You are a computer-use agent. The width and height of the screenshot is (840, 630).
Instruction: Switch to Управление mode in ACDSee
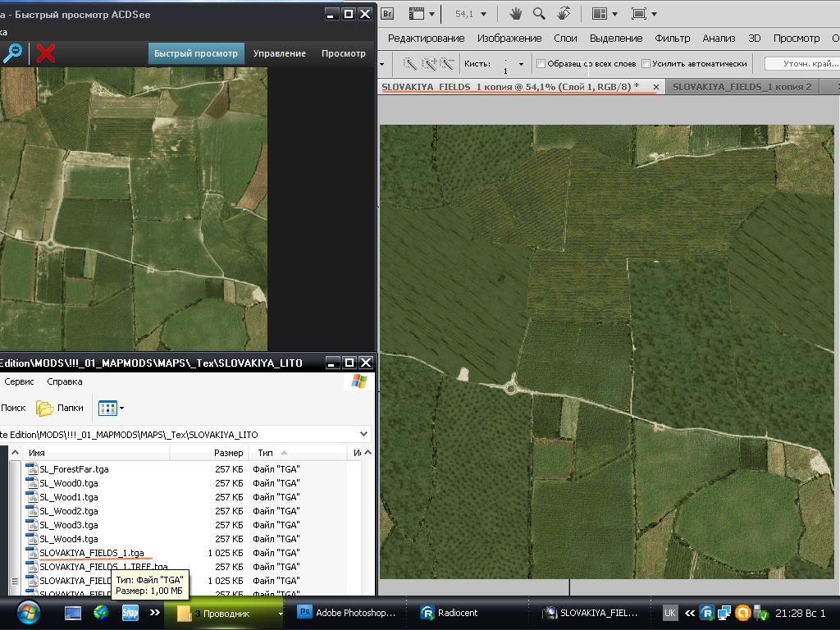tap(279, 53)
